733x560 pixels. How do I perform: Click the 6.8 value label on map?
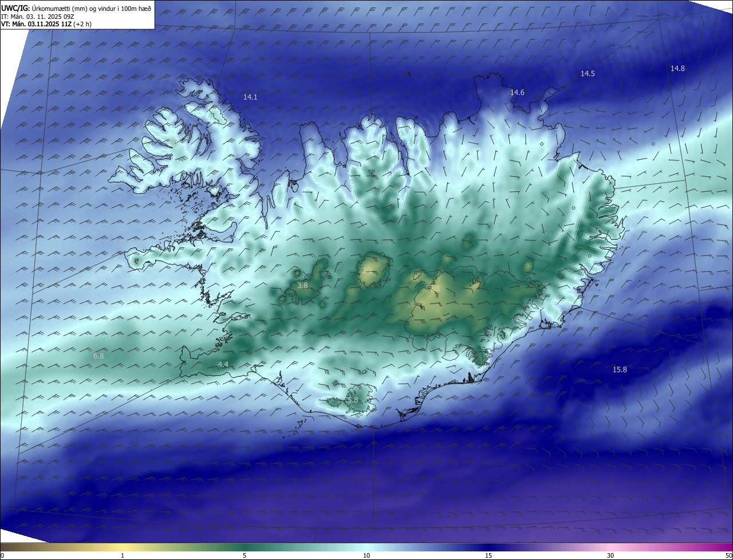pyautogui.click(x=98, y=356)
